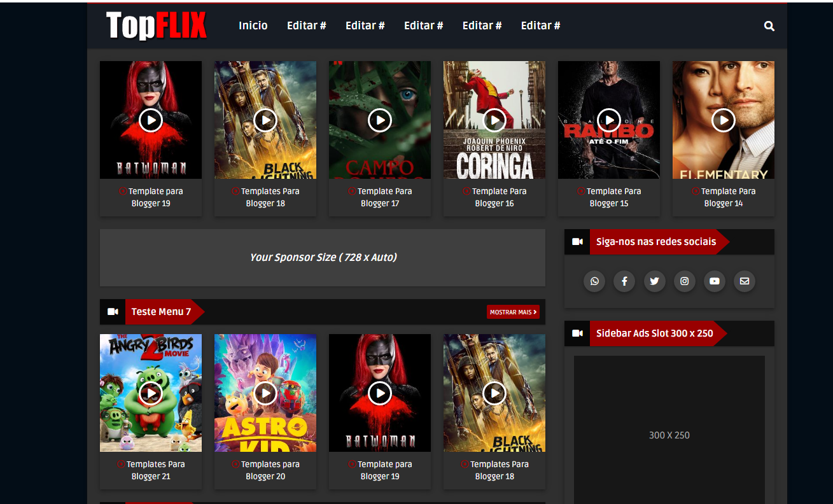Click the TopFLIX logo
The width and height of the screenshot is (833, 504).
pyautogui.click(x=157, y=26)
